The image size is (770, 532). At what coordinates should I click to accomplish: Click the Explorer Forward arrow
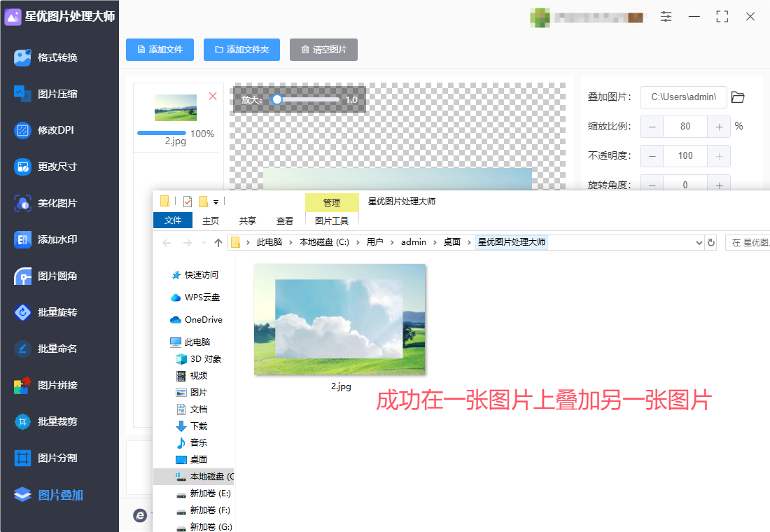click(x=187, y=243)
